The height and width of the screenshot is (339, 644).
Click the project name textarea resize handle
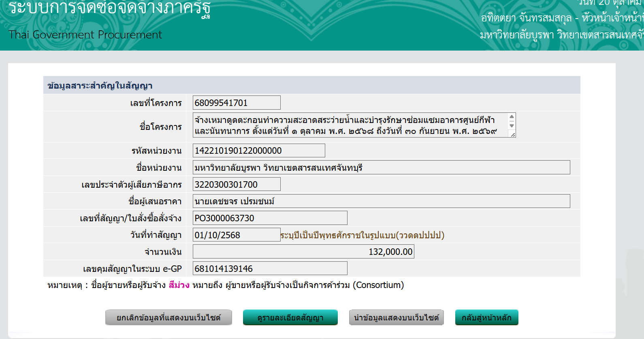pos(513,135)
